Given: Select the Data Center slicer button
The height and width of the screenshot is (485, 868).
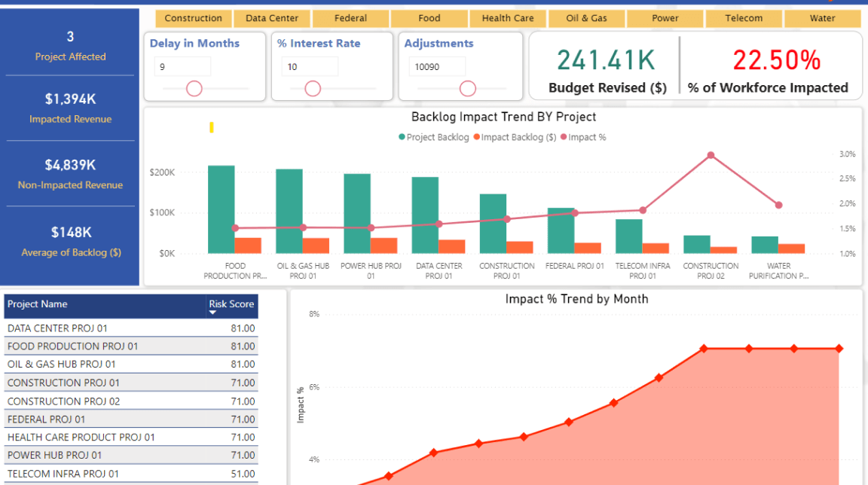Looking at the screenshot, I should (272, 18).
